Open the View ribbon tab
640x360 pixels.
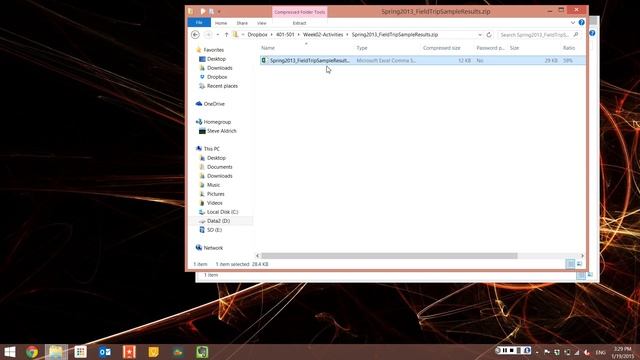click(262, 23)
